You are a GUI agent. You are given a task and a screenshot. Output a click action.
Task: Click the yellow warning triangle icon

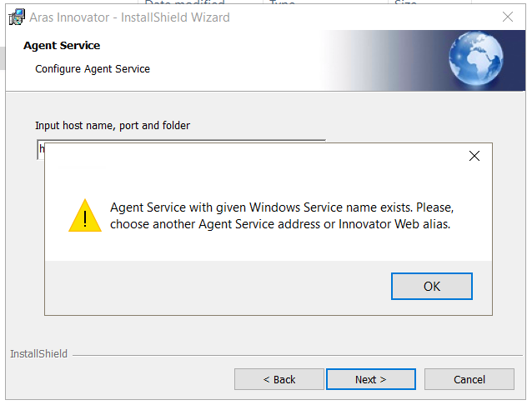[84, 215]
